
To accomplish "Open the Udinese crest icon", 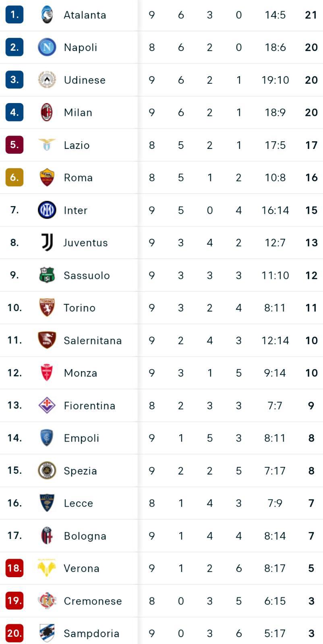I will pos(47,80).
